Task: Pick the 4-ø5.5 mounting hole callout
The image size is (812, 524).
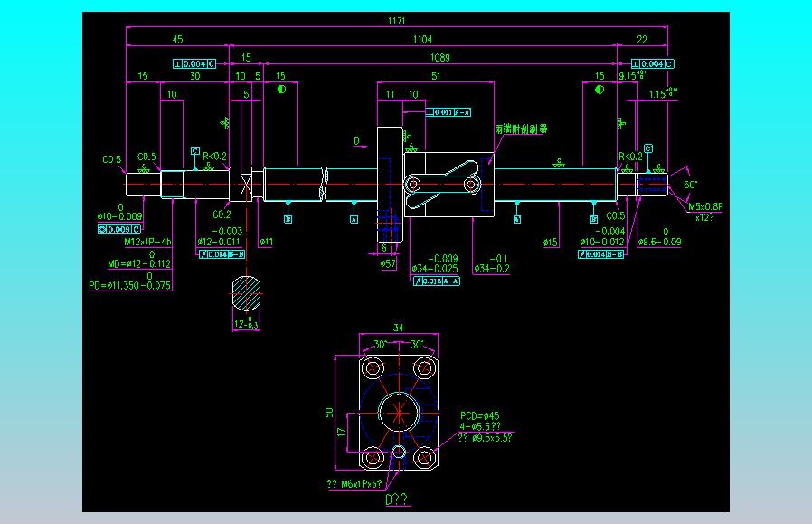Action: pyautogui.click(x=480, y=426)
